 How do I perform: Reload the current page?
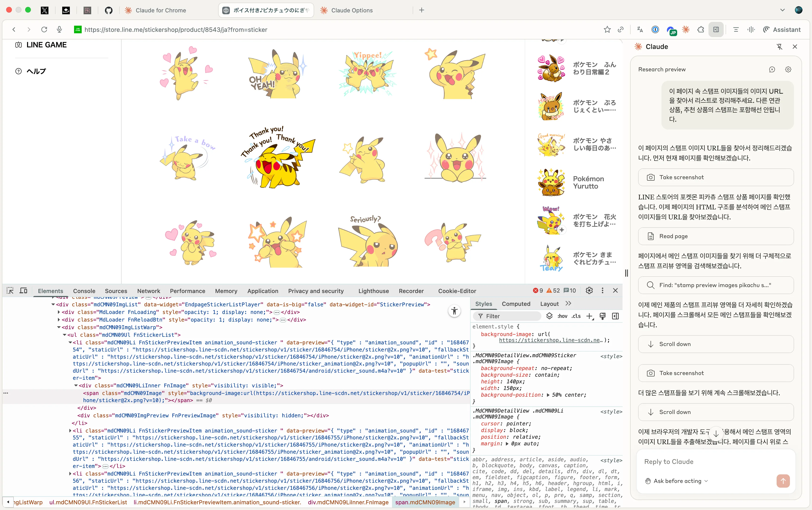point(44,30)
